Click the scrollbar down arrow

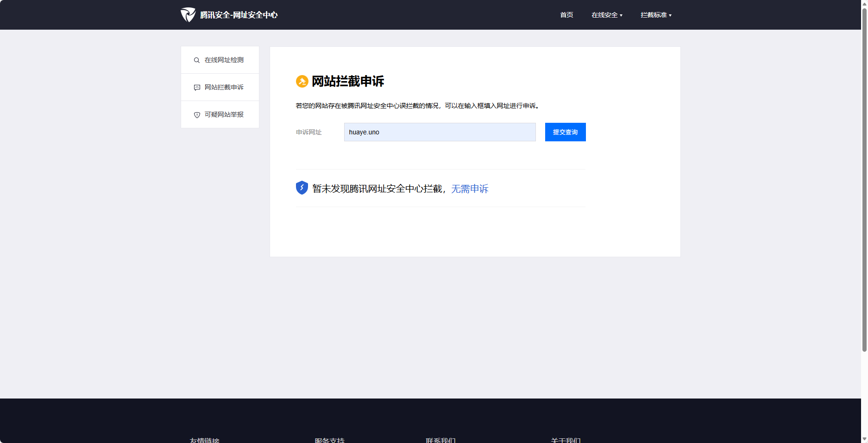[864, 439]
